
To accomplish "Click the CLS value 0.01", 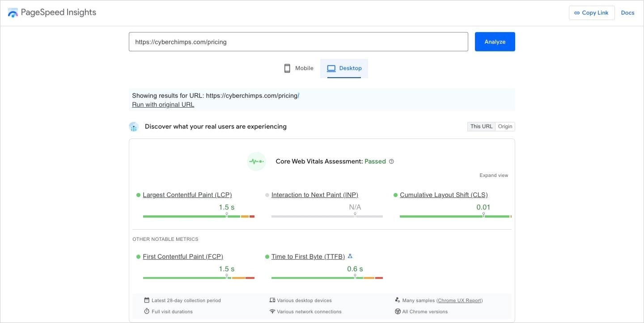I will click(483, 207).
